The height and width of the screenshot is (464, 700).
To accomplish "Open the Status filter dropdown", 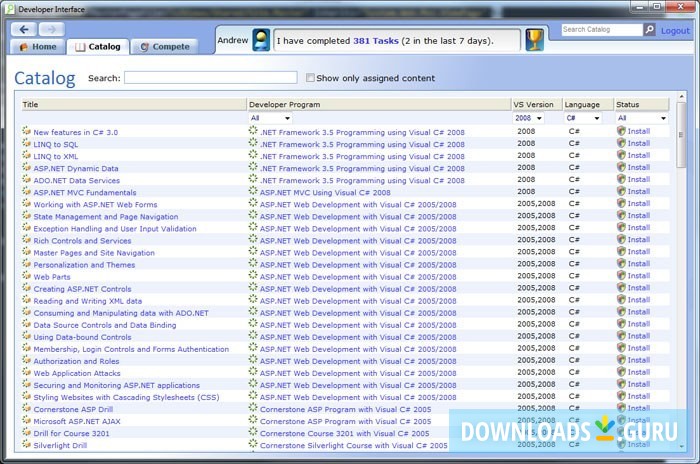I will click(x=642, y=118).
